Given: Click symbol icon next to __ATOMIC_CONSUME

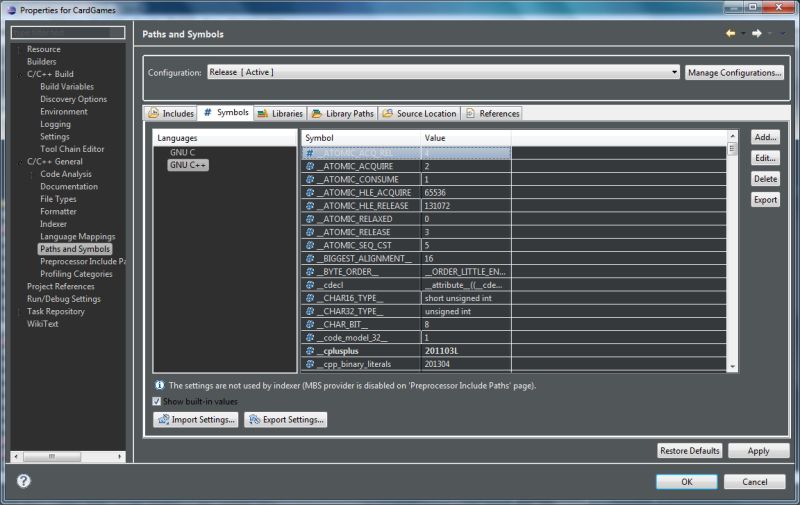Looking at the screenshot, I should [x=310, y=180].
